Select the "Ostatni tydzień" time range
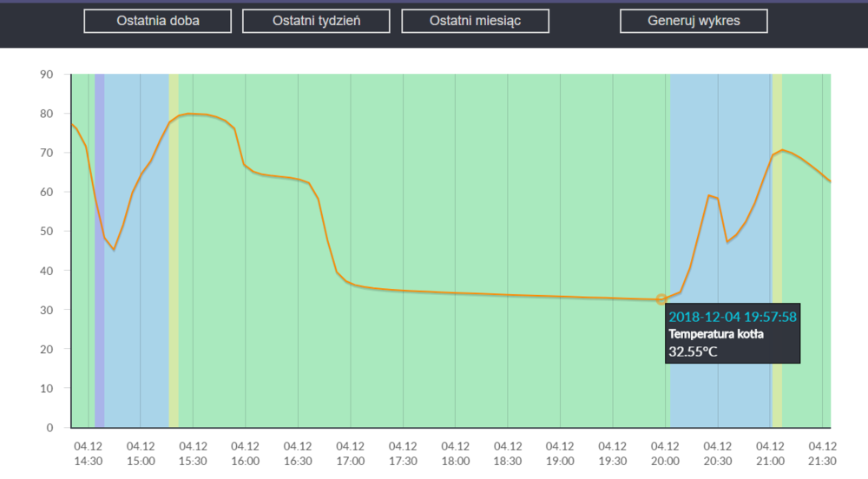Viewport: 868px width, 479px height. 316,21
